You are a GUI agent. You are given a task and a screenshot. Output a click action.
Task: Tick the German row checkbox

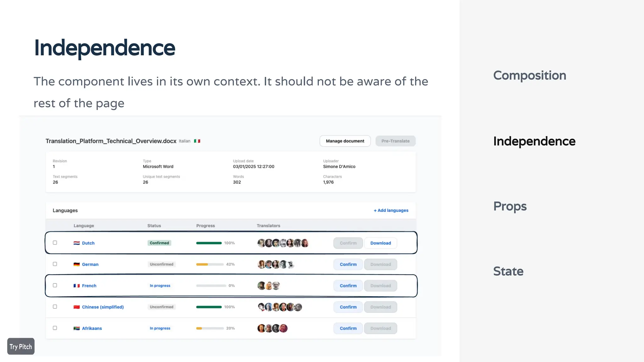tap(55, 264)
